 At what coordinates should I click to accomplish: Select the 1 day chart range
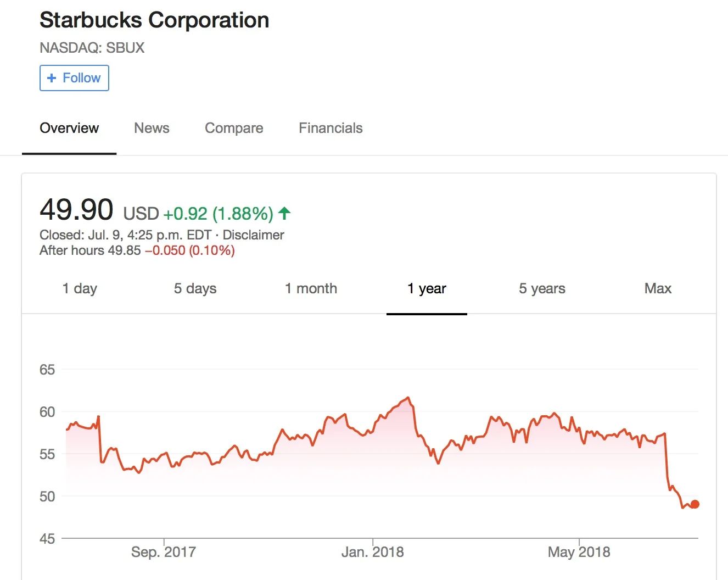pos(80,288)
